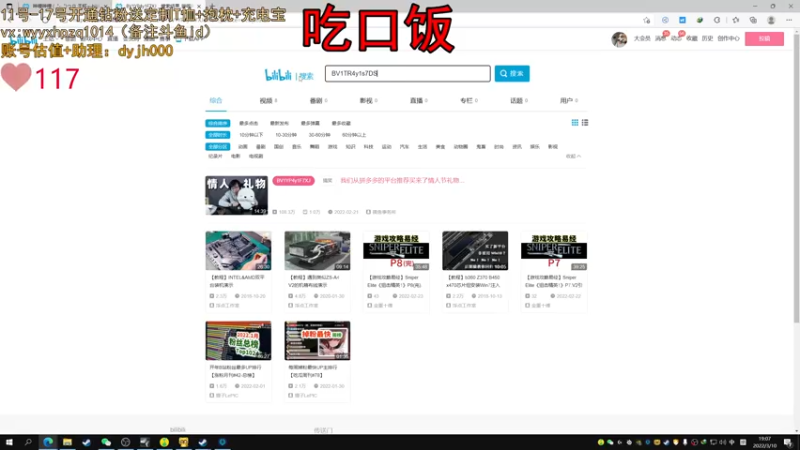
Task: Open 动态 feed in top navigation
Action: click(x=676, y=39)
